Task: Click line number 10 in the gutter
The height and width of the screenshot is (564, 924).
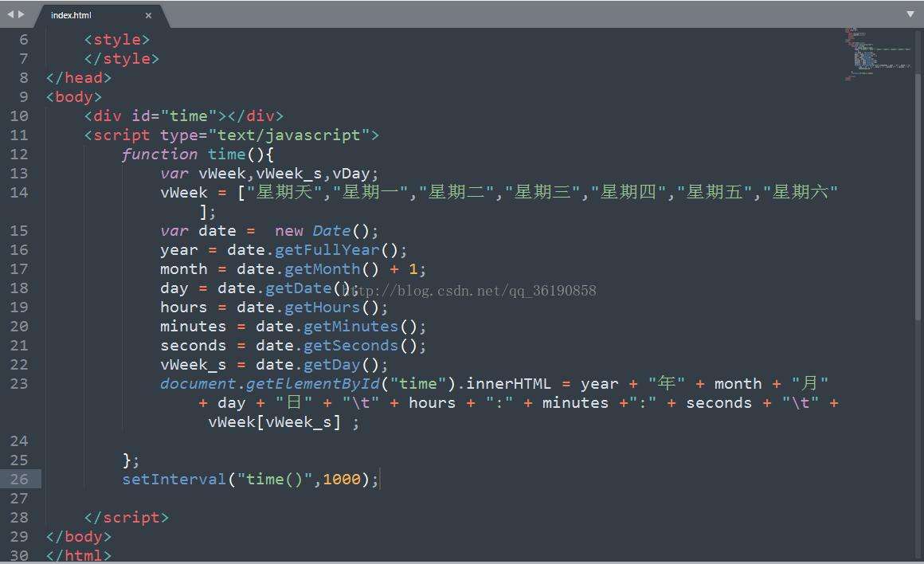Action: point(19,116)
